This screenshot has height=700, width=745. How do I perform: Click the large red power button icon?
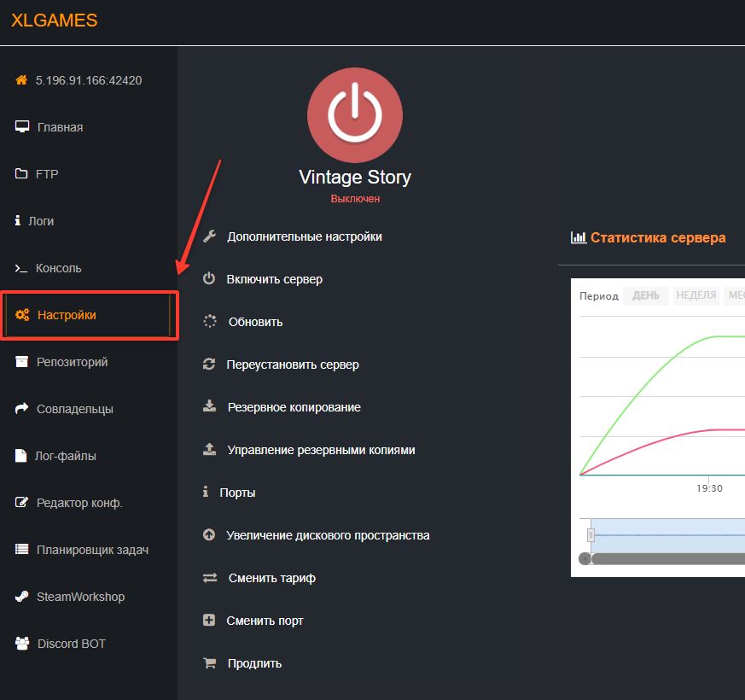coord(354,115)
